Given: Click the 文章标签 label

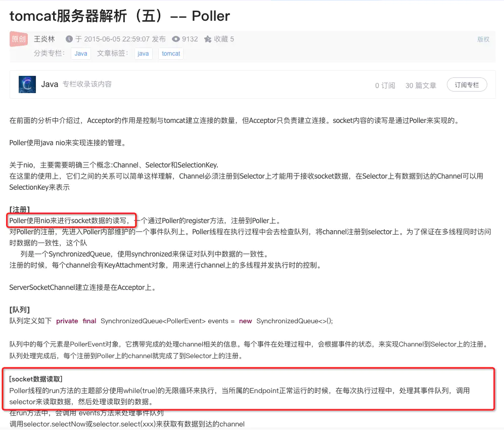Looking at the screenshot, I should [x=113, y=54].
